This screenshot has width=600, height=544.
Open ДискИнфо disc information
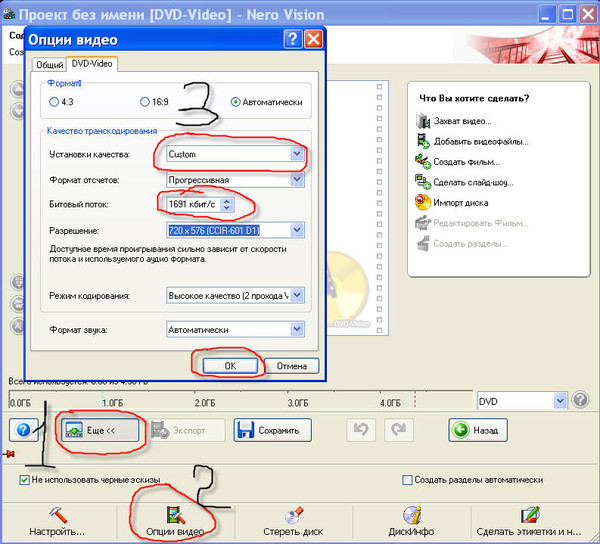pos(411,522)
